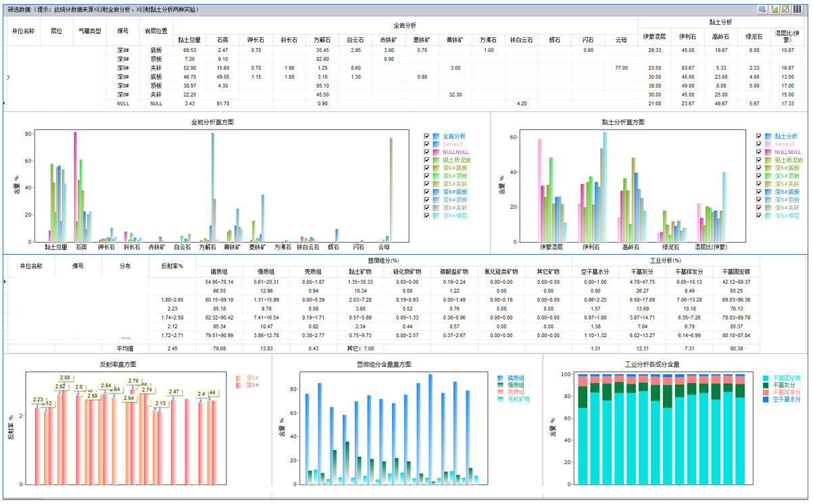This screenshot has height=504, width=813.
Task: Uncheck 全岩分析 series in whole-rock chart legend
Action: [426, 136]
